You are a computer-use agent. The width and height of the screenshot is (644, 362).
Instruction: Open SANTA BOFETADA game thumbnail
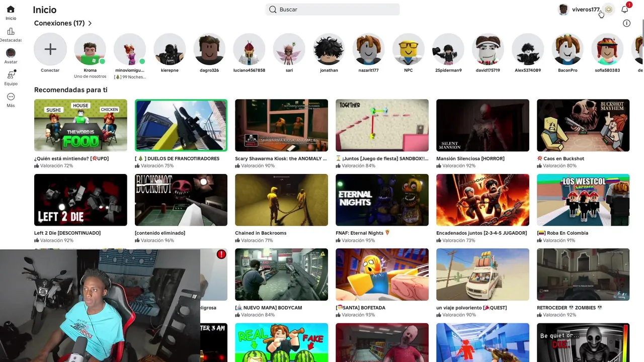[382, 275]
